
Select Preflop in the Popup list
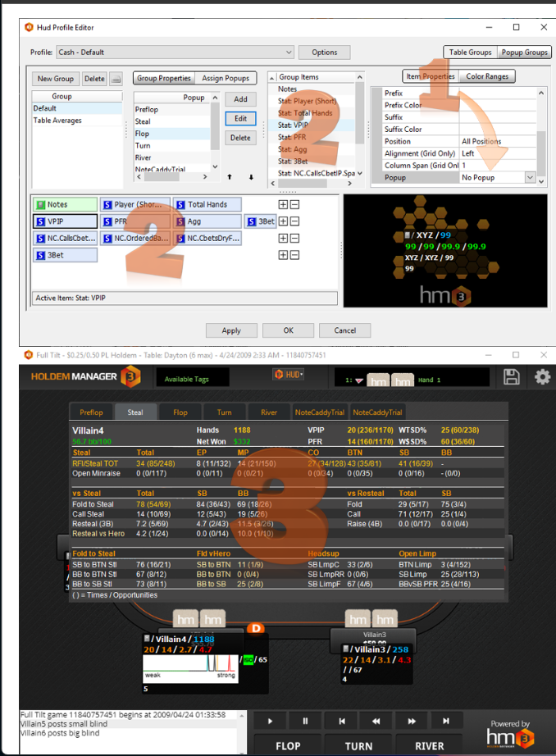pyautogui.click(x=172, y=109)
